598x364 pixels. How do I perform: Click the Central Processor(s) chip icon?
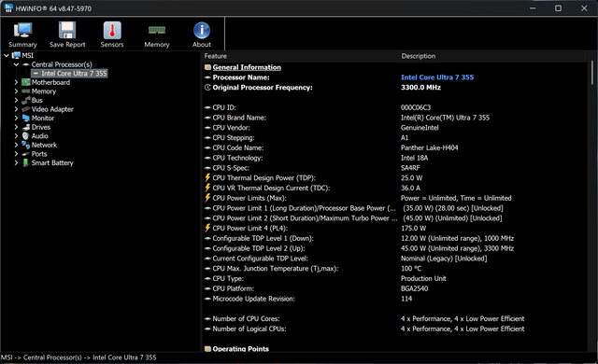pyautogui.click(x=25, y=64)
